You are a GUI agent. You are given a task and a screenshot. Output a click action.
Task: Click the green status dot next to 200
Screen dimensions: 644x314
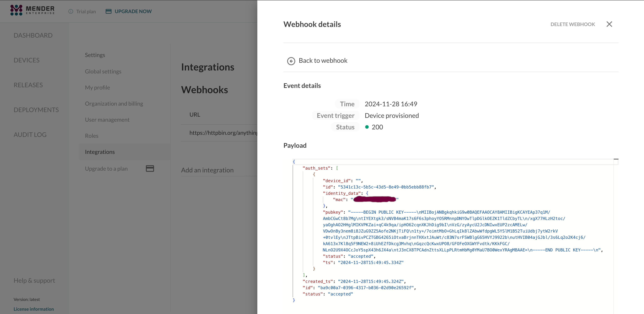(367, 127)
